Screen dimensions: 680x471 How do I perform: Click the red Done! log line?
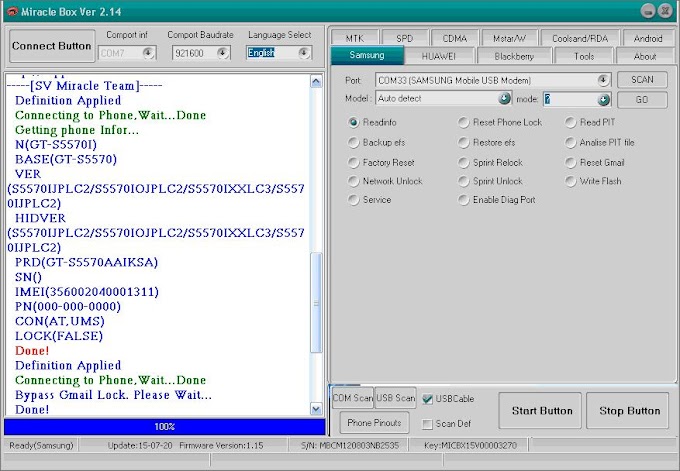(32, 351)
